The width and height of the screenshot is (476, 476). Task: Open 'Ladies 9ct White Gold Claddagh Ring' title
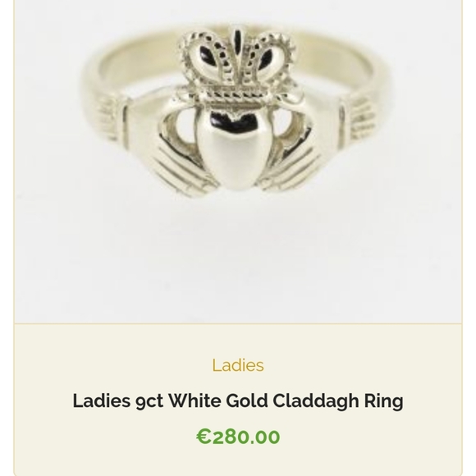point(238,401)
